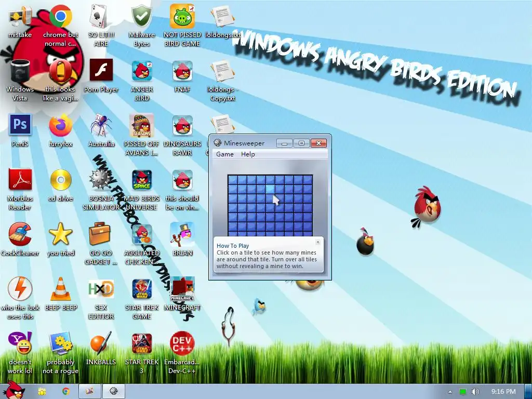Viewport: 532px width, 399px height.
Task: Select the 'Australia' spider solitaire icon
Action: tap(101, 126)
